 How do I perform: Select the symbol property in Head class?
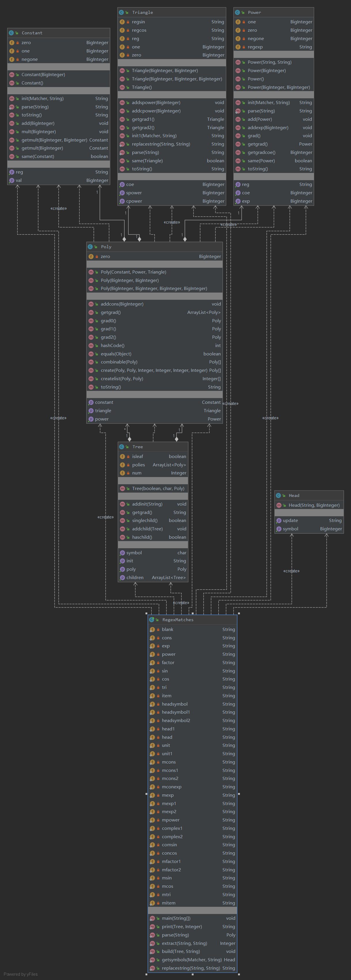[309, 529]
